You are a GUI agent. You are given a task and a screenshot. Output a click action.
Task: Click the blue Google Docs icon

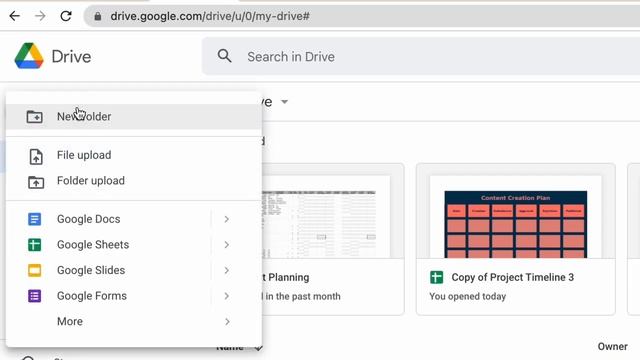coord(35,219)
